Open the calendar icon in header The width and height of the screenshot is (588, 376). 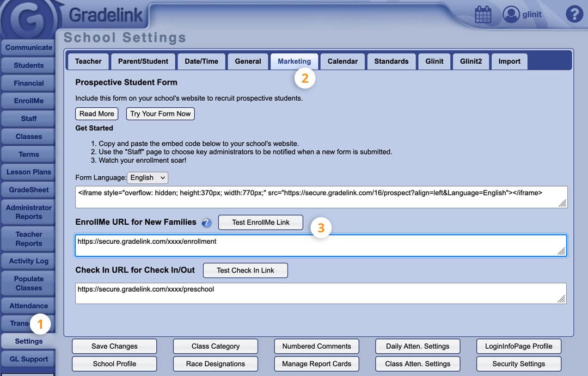pyautogui.click(x=483, y=15)
